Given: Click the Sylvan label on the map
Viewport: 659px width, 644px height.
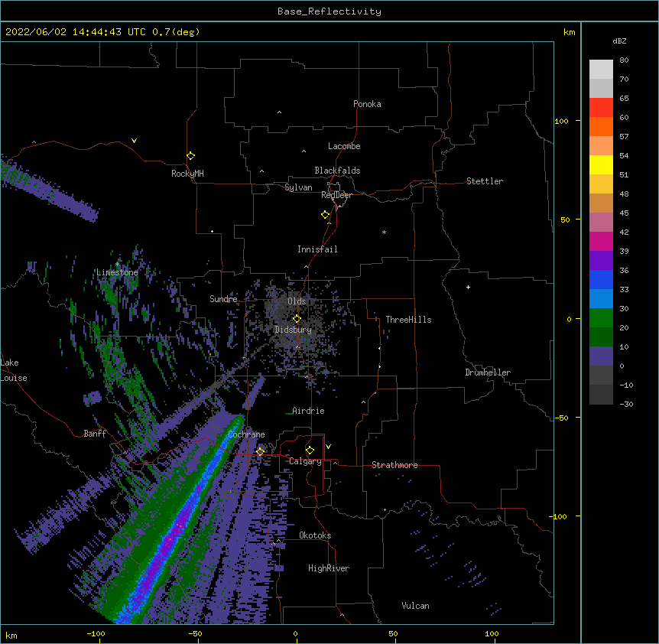Looking at the screenshot, I should [298, 187].
